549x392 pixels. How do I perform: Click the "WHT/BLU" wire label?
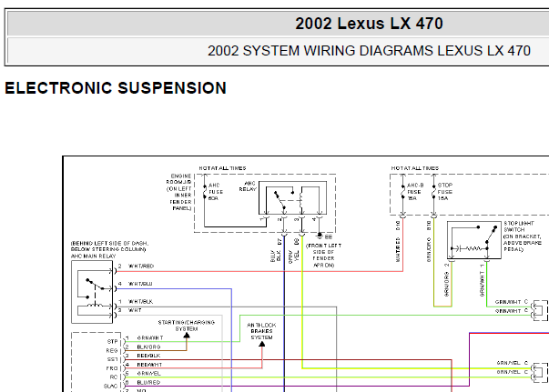[140, 284]
